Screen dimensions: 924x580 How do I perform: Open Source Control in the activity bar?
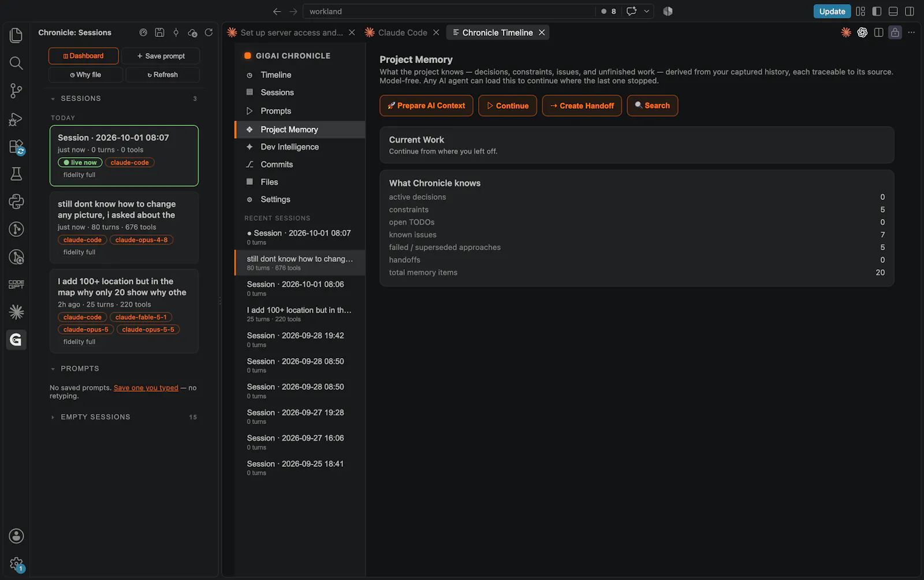[x=16, y=91]
